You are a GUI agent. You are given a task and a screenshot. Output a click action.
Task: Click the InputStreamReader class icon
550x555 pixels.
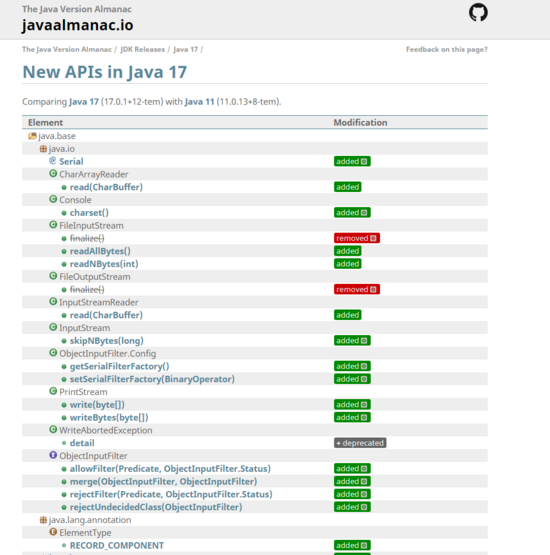(x=53, y=302)
